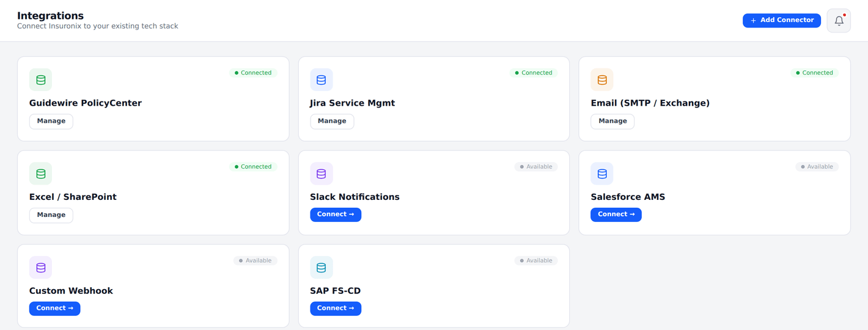Screen dimensions: 868x330
Task: Click the SAP FS-CD title
Action: pyautogui.click(x=335, y=291)
